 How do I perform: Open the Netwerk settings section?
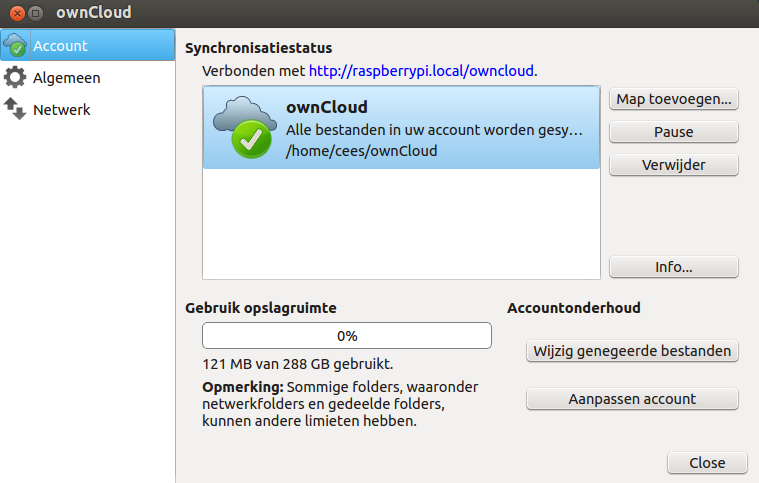(x=62, y=110)
